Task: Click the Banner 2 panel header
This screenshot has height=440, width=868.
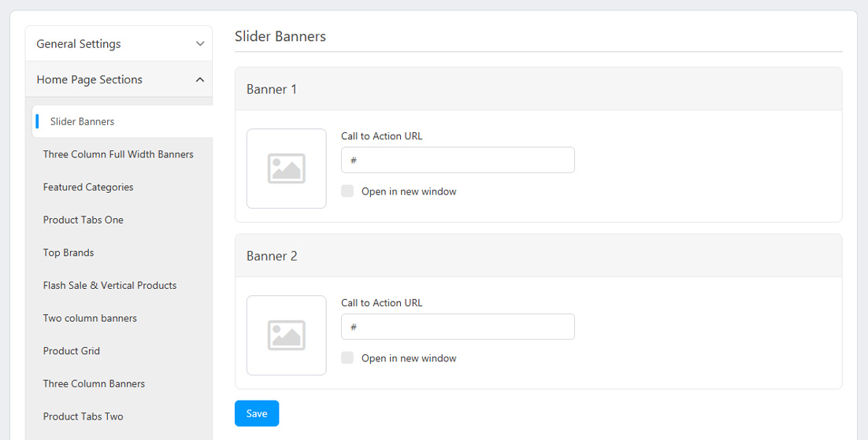Action: coord(538,256)
